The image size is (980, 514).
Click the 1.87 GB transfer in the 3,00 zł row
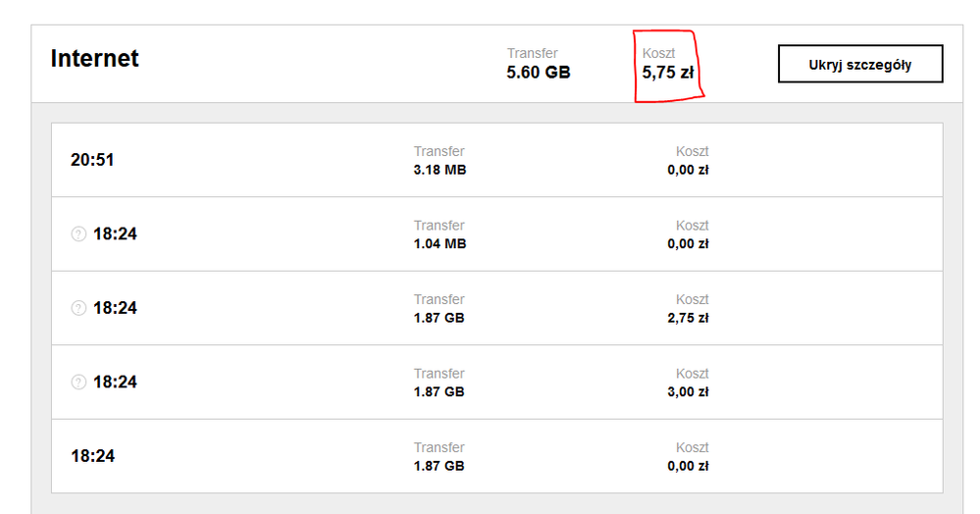pyautogui.click(x=438, y=392)
